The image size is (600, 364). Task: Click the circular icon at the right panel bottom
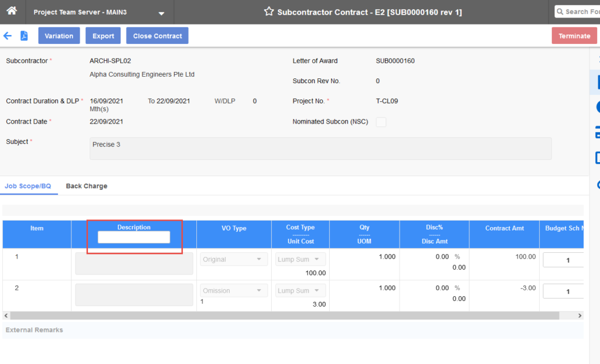596,185
